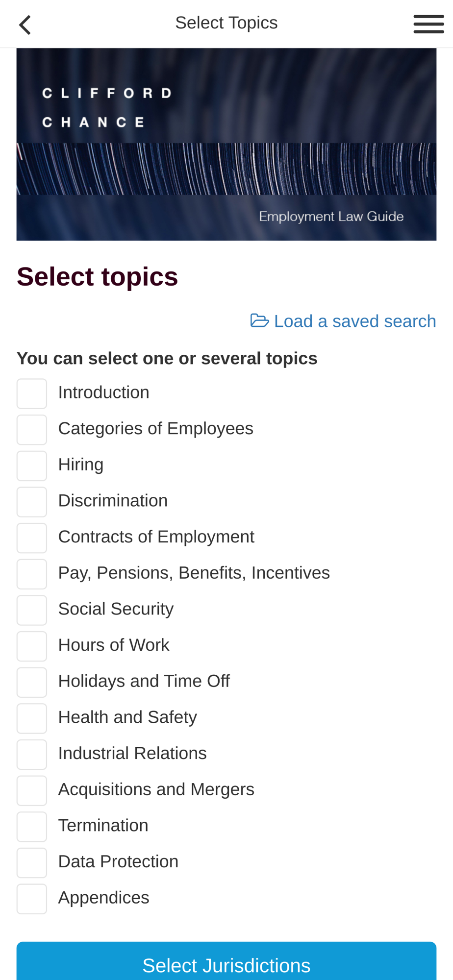Tap the Clifford Chance banner image
The image size is (453, 980).
click(226, 144)
